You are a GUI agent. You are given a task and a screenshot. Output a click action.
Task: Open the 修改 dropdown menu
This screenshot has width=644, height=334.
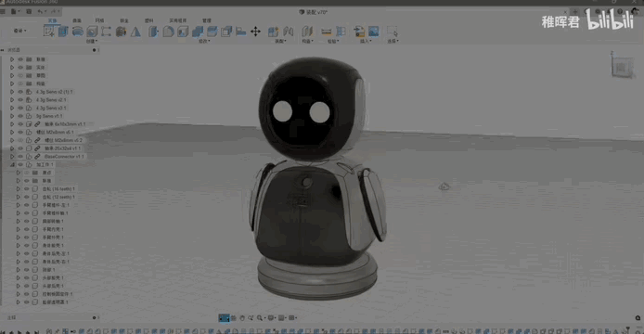(x=204, y=41)
